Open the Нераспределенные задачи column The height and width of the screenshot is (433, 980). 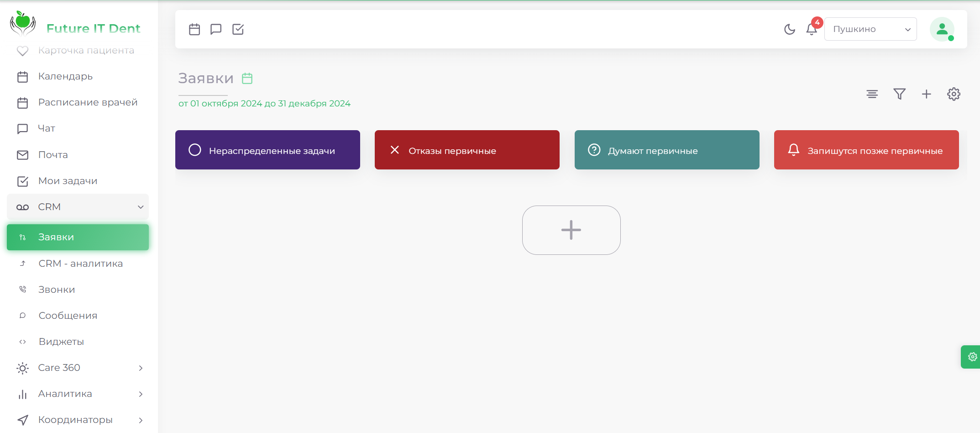pos(267,150)
